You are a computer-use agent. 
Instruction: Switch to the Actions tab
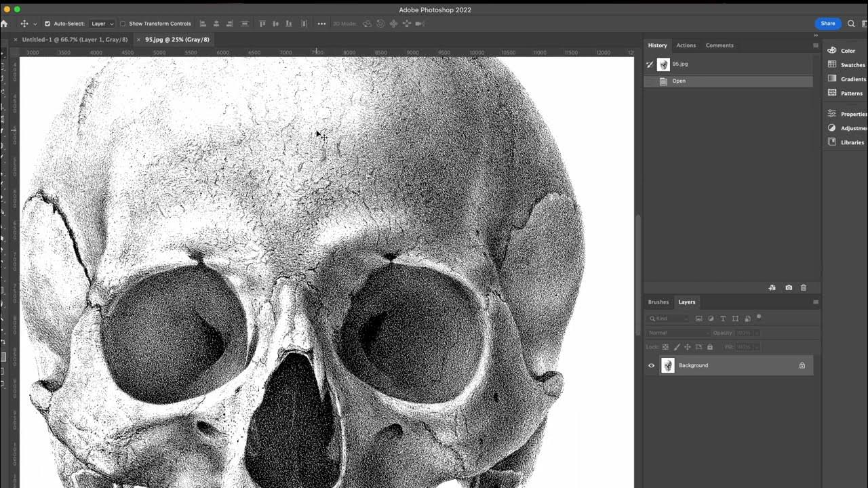pos(686,45)
